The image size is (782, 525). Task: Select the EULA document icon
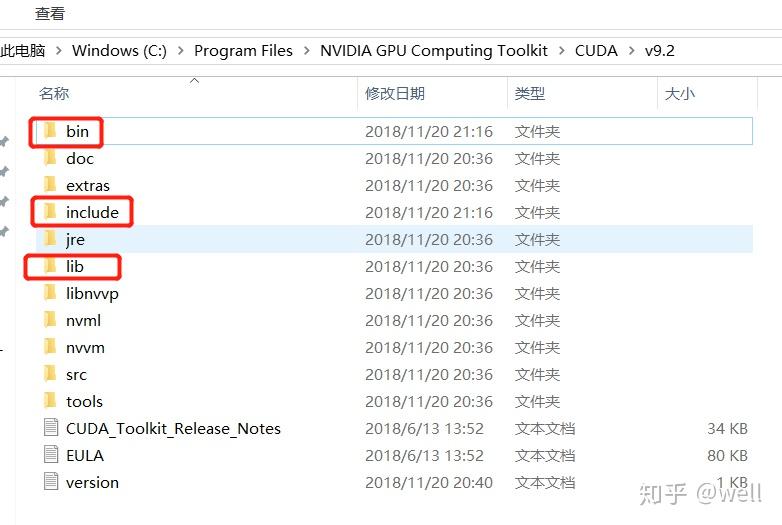coord(51,454)
